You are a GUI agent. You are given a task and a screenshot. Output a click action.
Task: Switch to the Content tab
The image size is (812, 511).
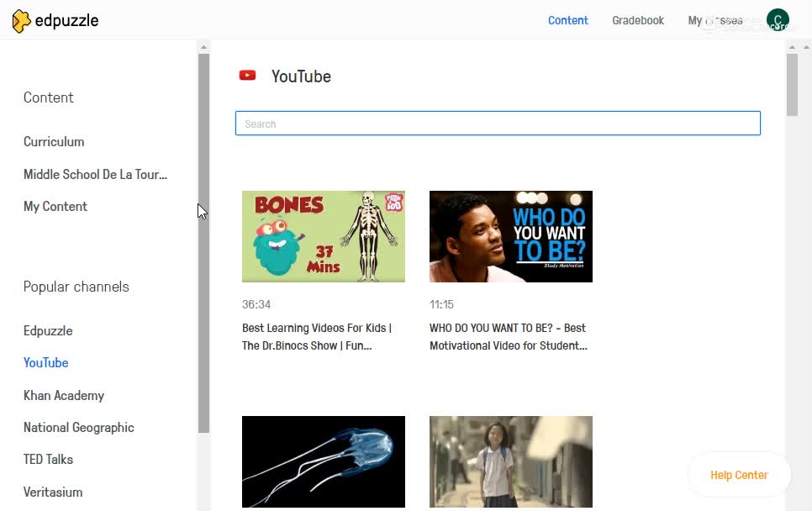(567, 20)
